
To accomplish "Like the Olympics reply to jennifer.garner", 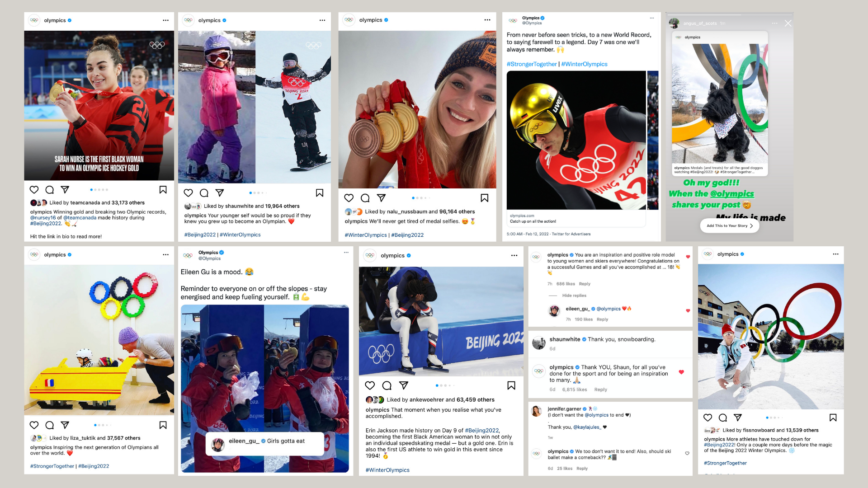I will pyautogui.click(x=687, y=453).
